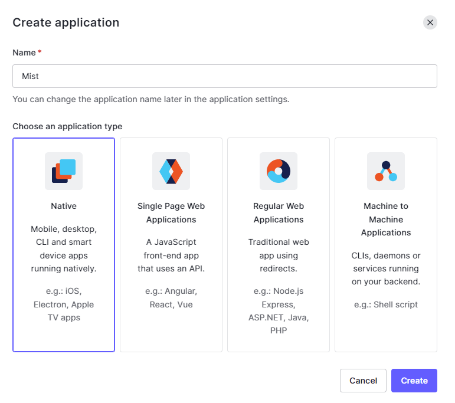Image resolution: width=455 pixels, height=403 pixels.
Task: Click the Machine to Machine nodes icon
Action: click(x=386, y=171)
